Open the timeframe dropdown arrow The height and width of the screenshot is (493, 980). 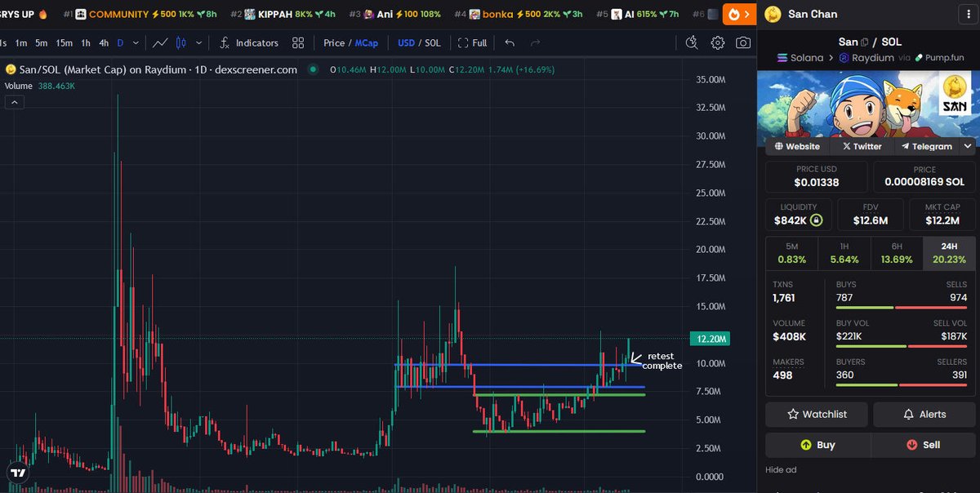coord(135,42)
